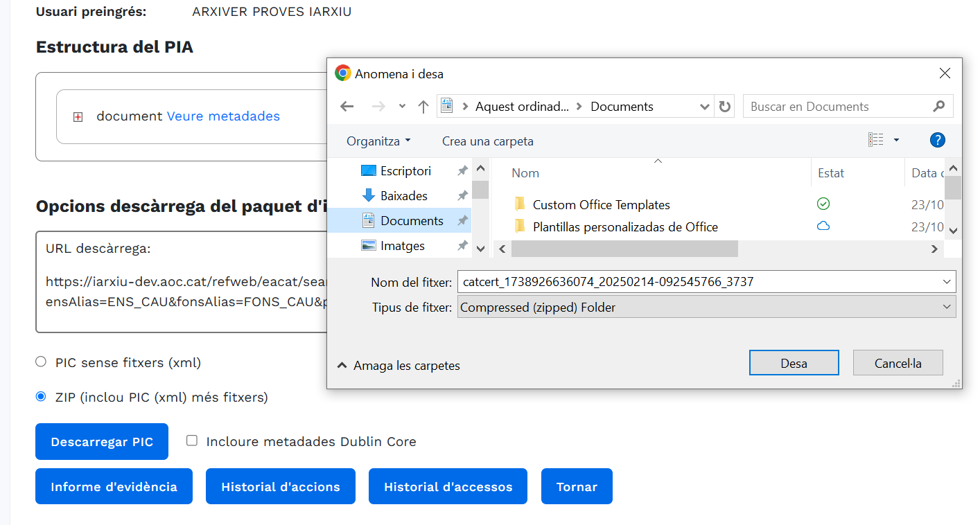Click the greyed Forward arrow in save dialog
The image size is (980, 525).
click(378, 107)
